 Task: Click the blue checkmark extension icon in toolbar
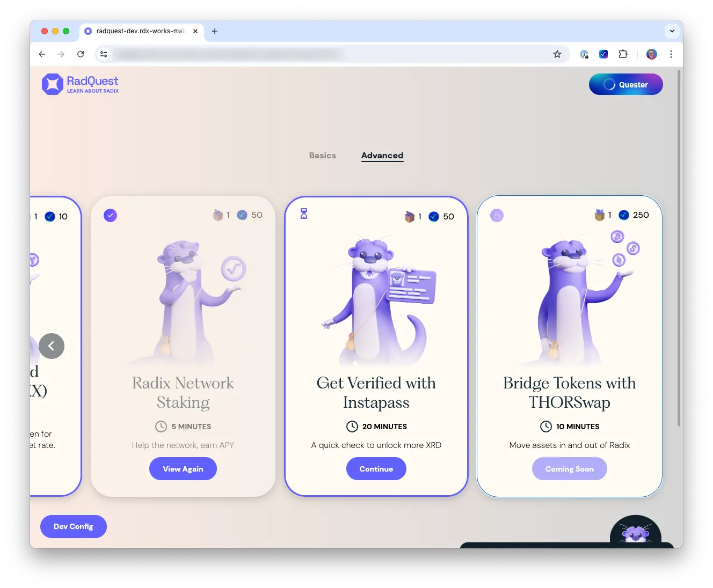(x=603, y=54)
